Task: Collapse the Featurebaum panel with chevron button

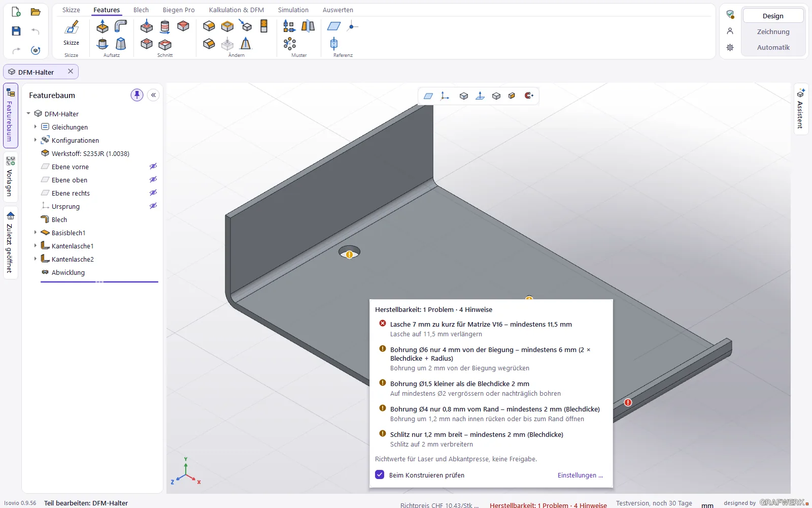Action: click(153, 95)
